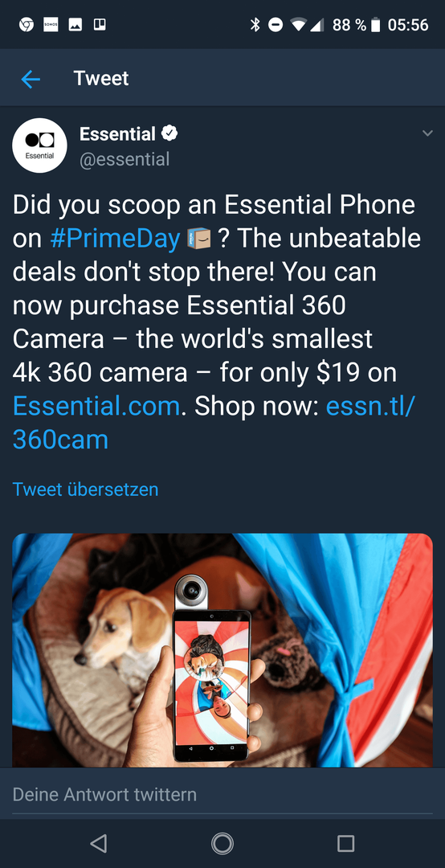
Task: Open recent apps with square button
Action: click(x=346, y=843)
